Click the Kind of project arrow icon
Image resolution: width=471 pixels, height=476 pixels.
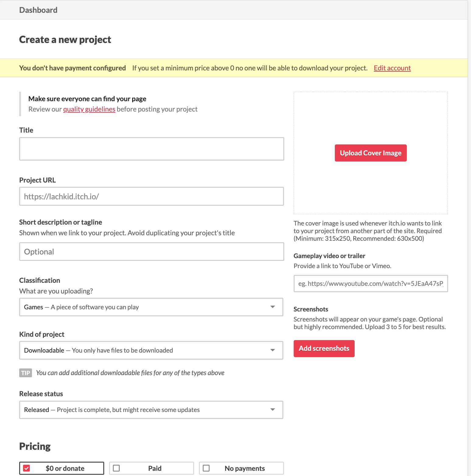point(273,350)
